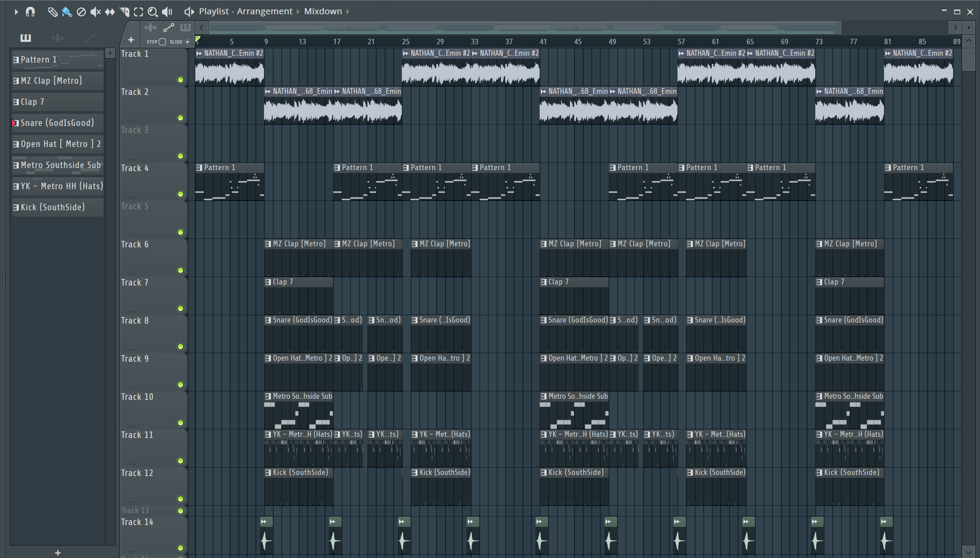
Task: Select the Select tool
Action: (138, 12)
